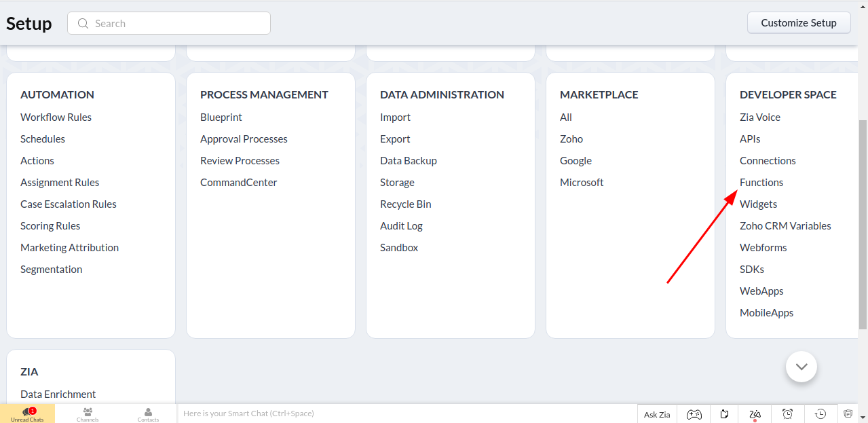Open Zoho CRM Variables
This screenshot has height=423, width=868.
785,225
